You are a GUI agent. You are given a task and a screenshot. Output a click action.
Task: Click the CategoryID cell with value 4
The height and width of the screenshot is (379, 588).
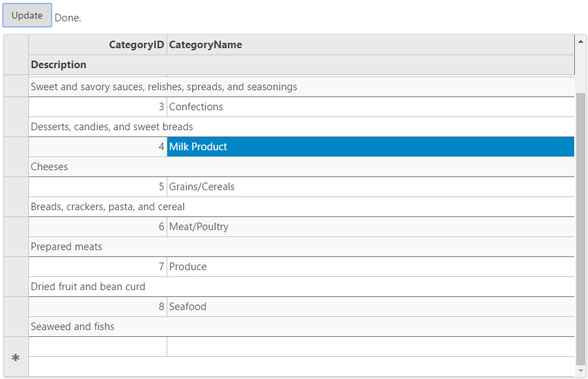[x=98, y=147]
